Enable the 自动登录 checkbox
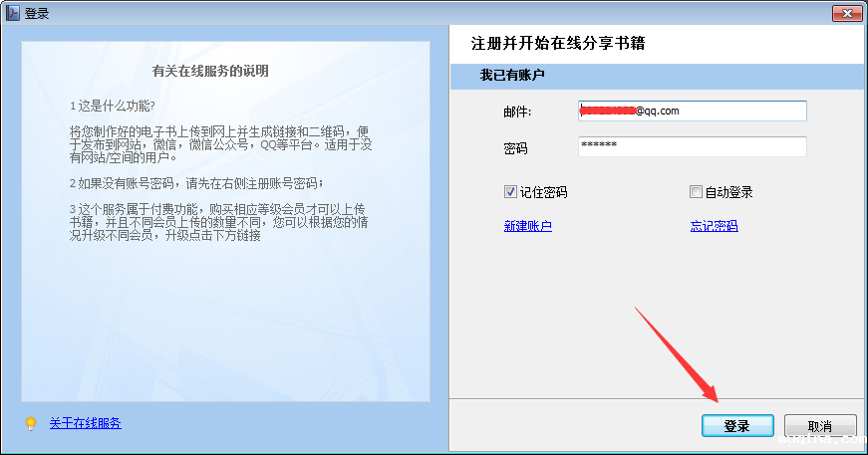868x455 pixels. click(697, 192)
